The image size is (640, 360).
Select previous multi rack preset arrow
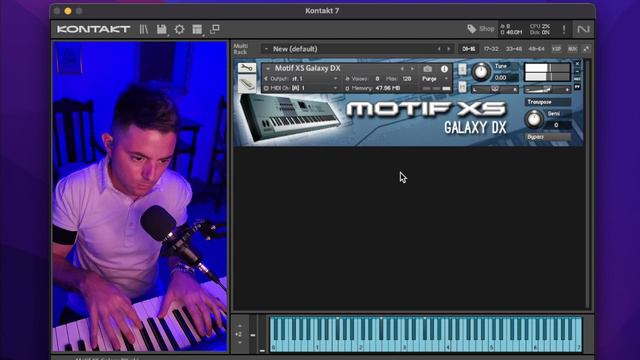point(439,49)
